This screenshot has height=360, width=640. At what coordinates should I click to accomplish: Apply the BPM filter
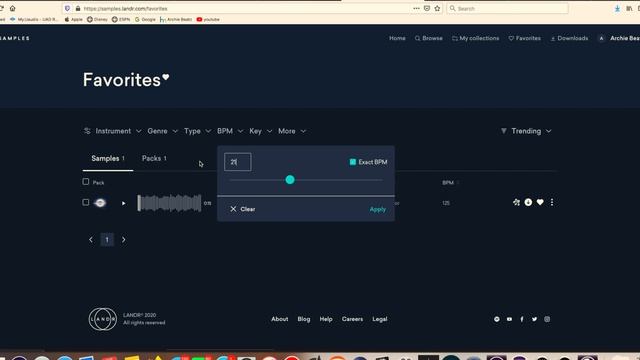tap(378, 209)
